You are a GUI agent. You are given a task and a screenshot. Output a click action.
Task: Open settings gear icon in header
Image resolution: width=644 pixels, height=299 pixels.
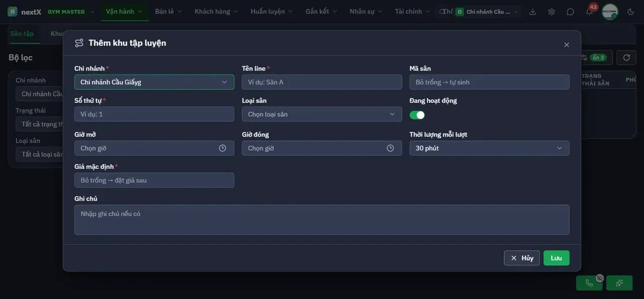coord(551,12)
